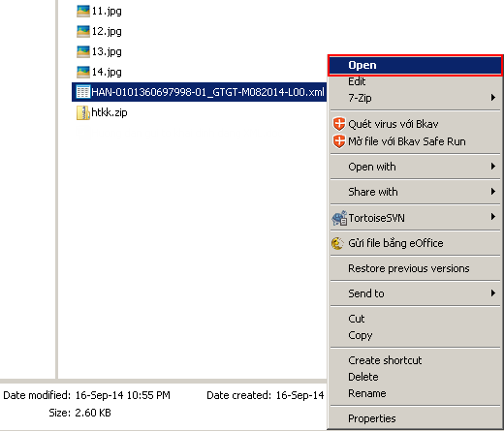Screen dimensions: 504x431
Task: Click the htkk.zip archive icon
Action: [x=83, y=112]
